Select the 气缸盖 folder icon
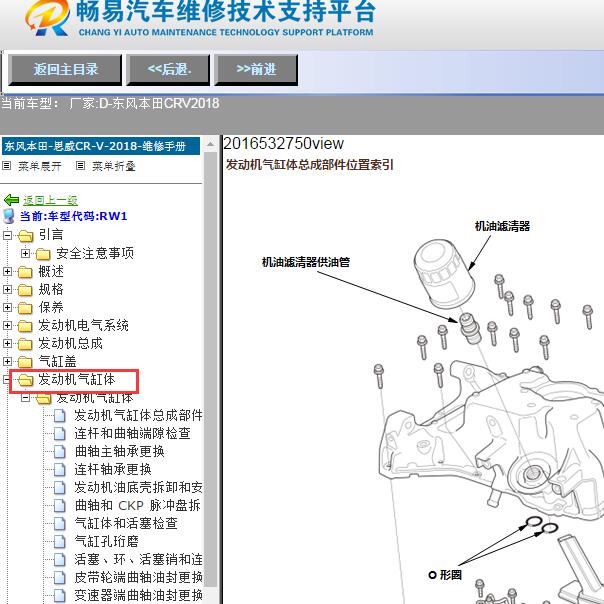Image resolution: width=604 pixels, height=604 pixels. tap(25, 362)
